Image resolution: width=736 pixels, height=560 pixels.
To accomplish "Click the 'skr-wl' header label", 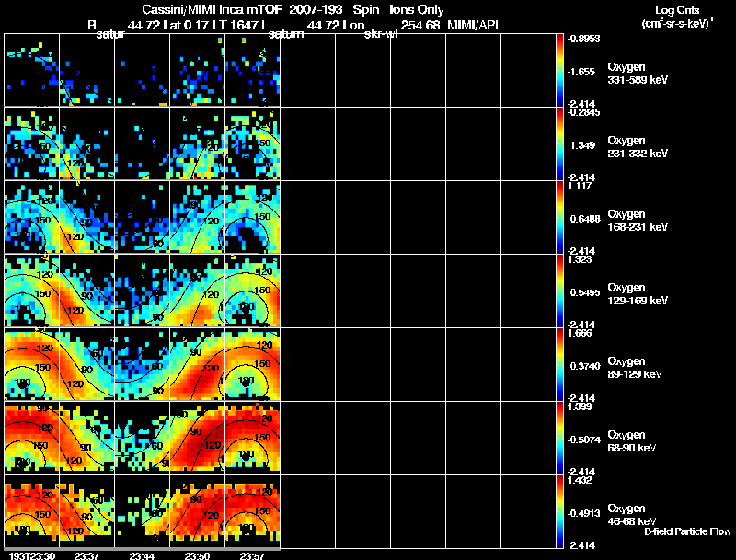I will click(381, 34).
